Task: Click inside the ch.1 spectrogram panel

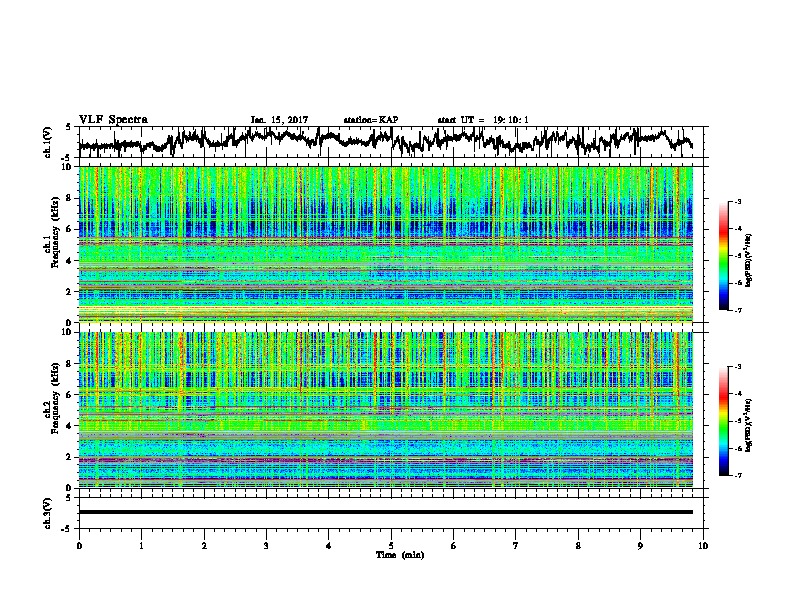Action: coord(386,244)
